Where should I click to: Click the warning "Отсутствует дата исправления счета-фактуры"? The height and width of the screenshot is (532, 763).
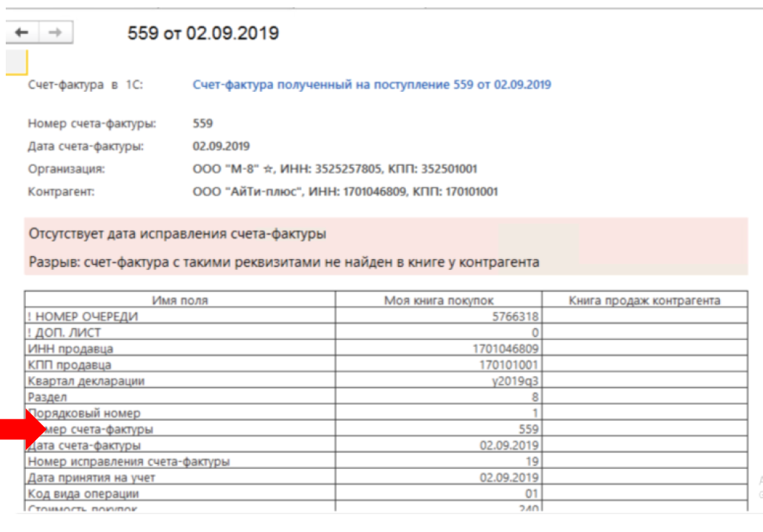(x=177, y=234)
